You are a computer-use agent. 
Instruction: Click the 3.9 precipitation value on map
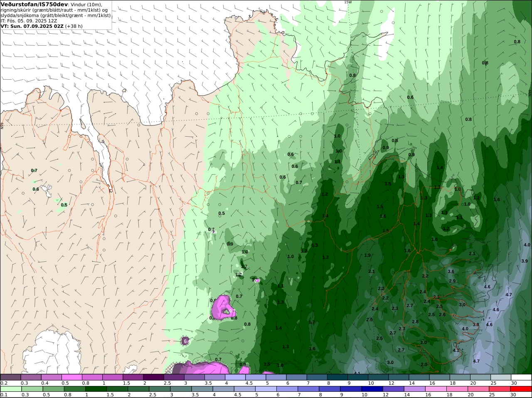[524, 261]
